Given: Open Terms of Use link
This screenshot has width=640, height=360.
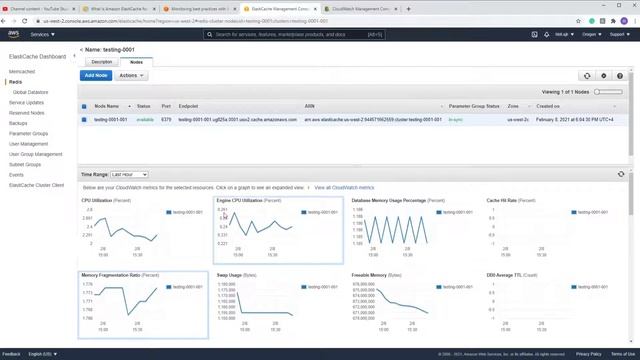Looking at the screenshot, I should tap(623, 354).
